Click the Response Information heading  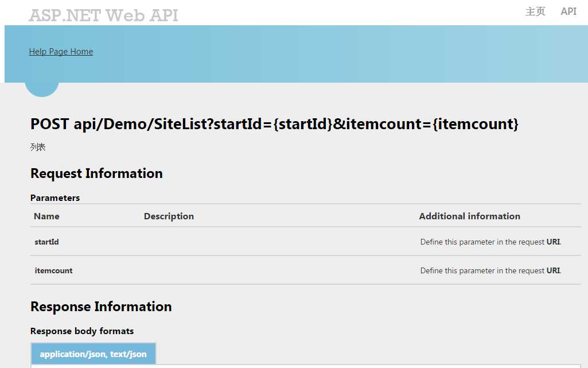click(x=101, y=307)
